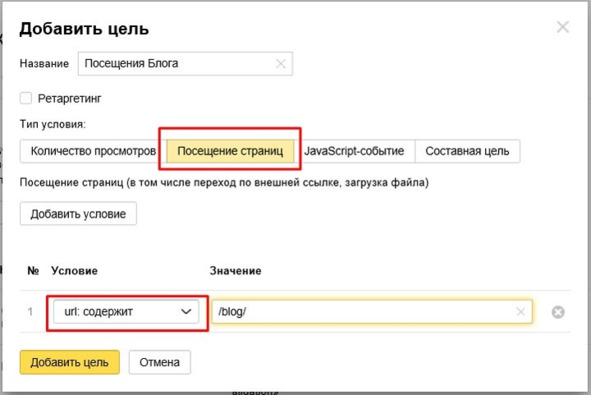
Task: Enable the Ретаргетинг checkbox
Action: 26,98
